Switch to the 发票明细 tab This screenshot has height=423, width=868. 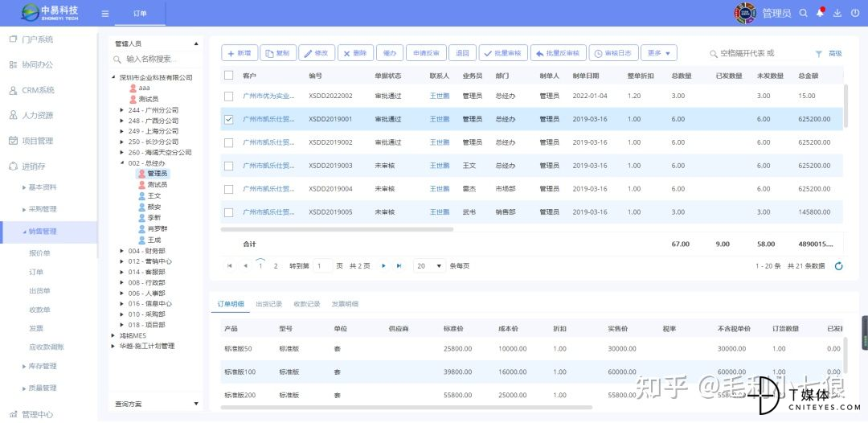coord(345,304)
